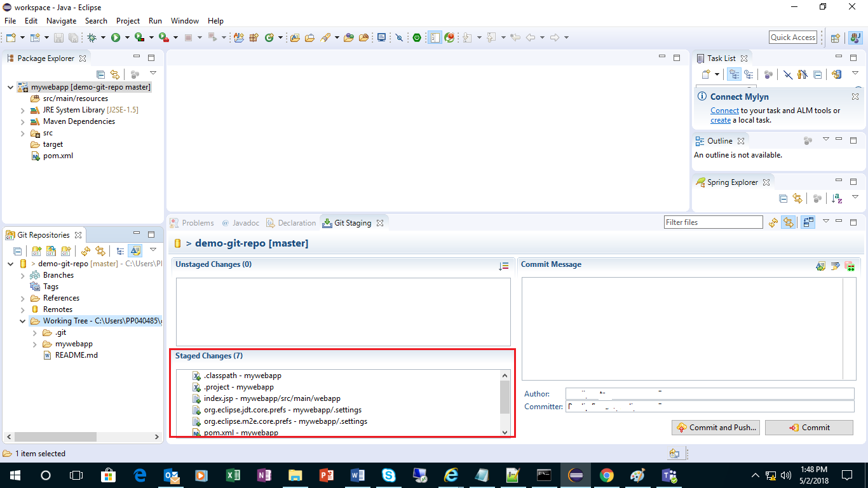Click the Add Change-Id icon in Commit Message
The height and width of the screenshot is (488, 868).
850,266
